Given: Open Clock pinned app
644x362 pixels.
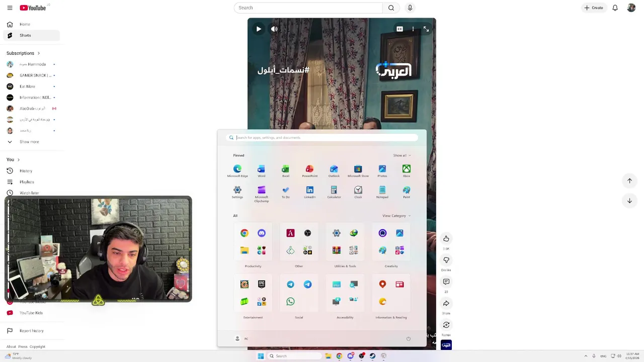Looking at the screenshot, I should [x=358, y=192].
